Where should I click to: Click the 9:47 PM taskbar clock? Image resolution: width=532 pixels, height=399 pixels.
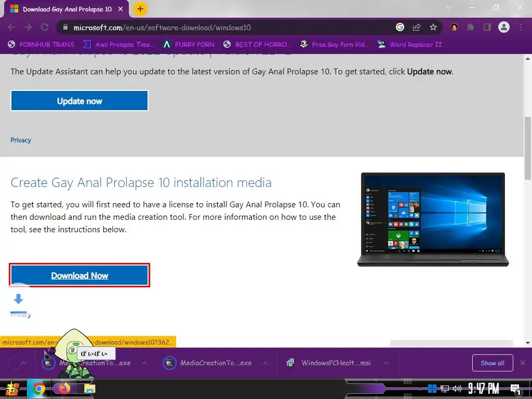[484, 389]
